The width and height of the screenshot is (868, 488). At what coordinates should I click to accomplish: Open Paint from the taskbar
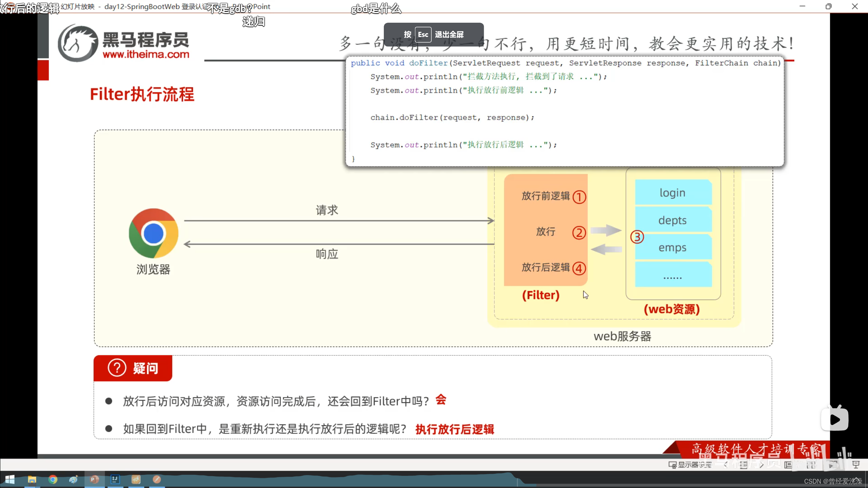pyautogui.click(x=74, y=480)
